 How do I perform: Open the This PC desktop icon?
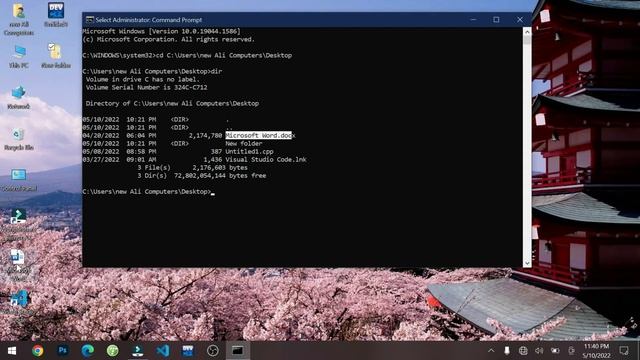(19, 56)
